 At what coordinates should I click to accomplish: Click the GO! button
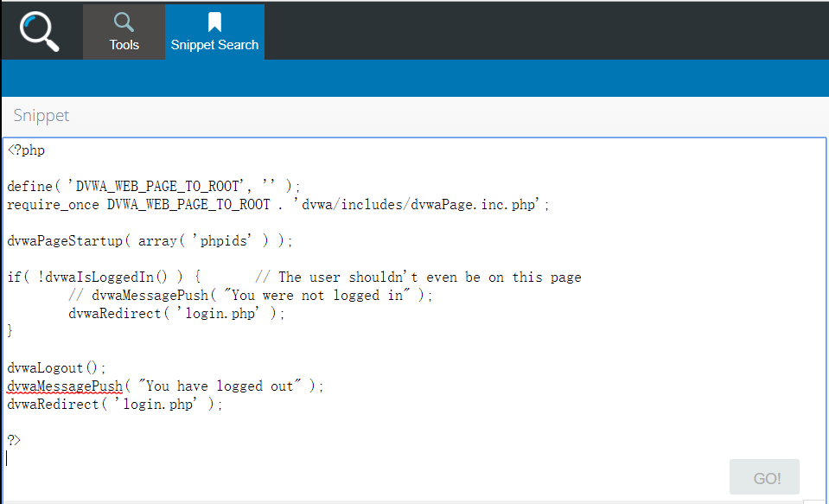tap(764, 476)
